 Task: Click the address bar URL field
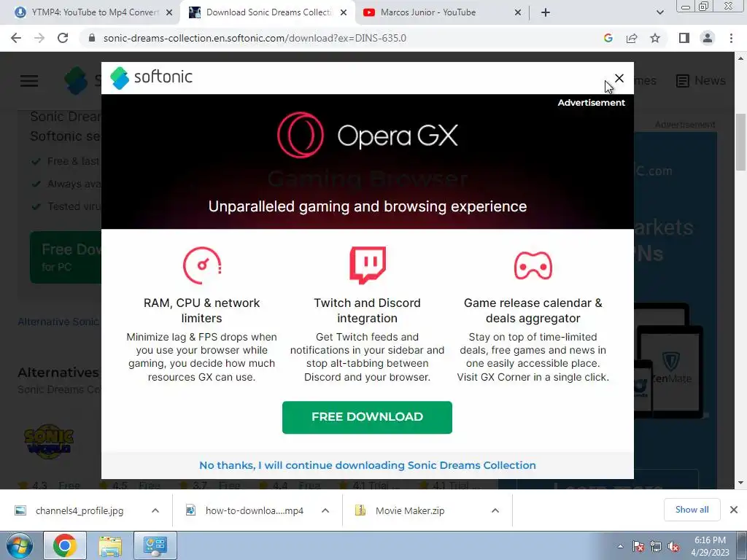(x=255, y=38)
